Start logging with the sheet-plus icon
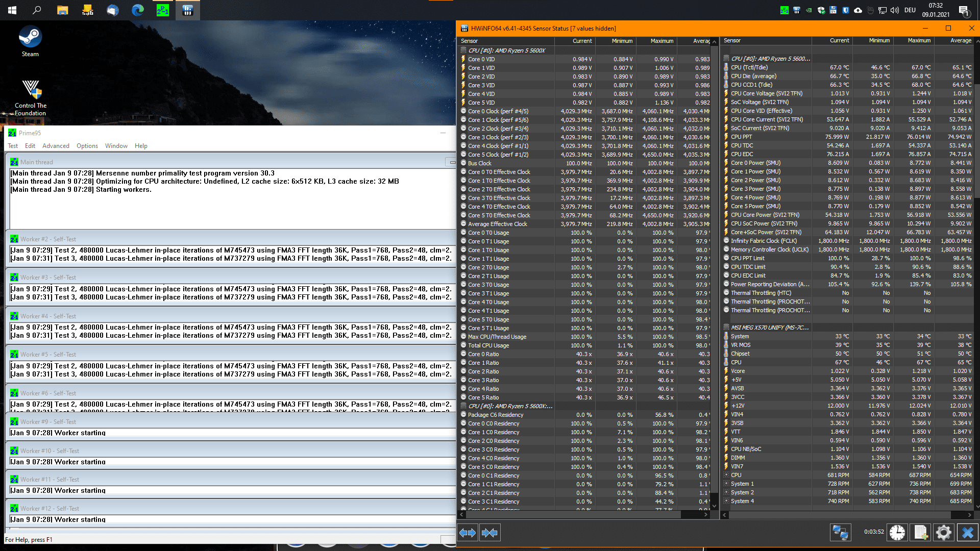The image size is (980, 551). click(x=921, y=533)
